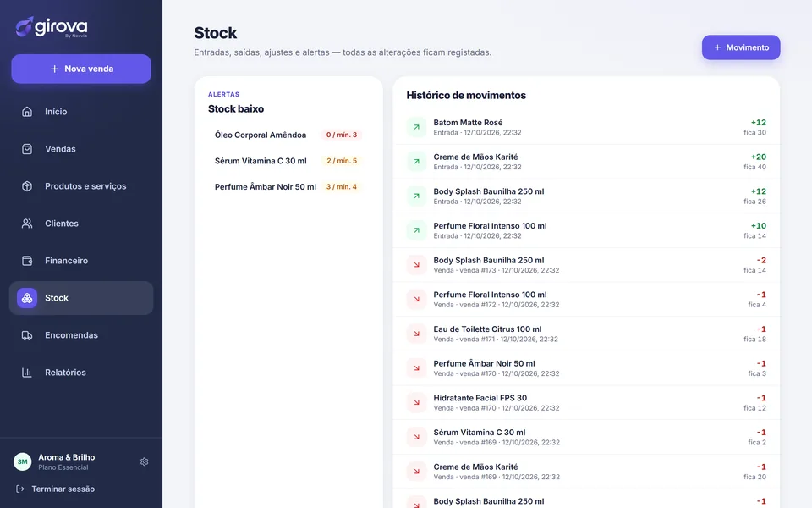Open the Início home icon
Viewport: 812px width, 508px height.
[x=27, y=112]
